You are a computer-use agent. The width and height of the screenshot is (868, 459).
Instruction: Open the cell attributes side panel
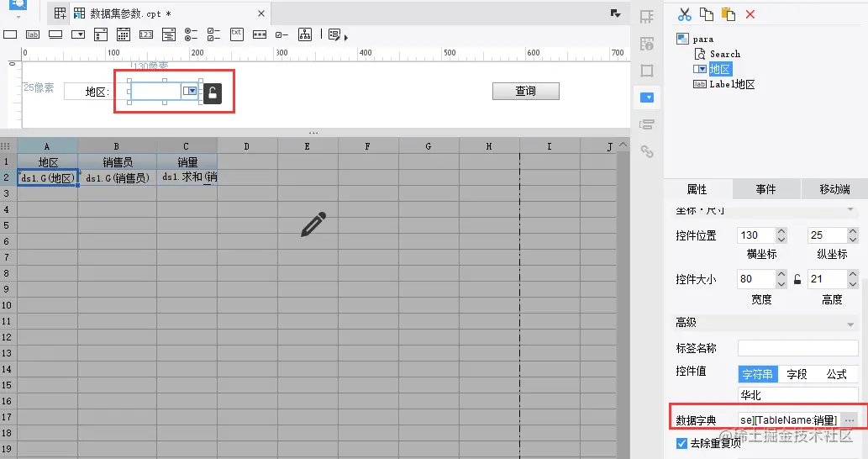[x=646, y=44]
